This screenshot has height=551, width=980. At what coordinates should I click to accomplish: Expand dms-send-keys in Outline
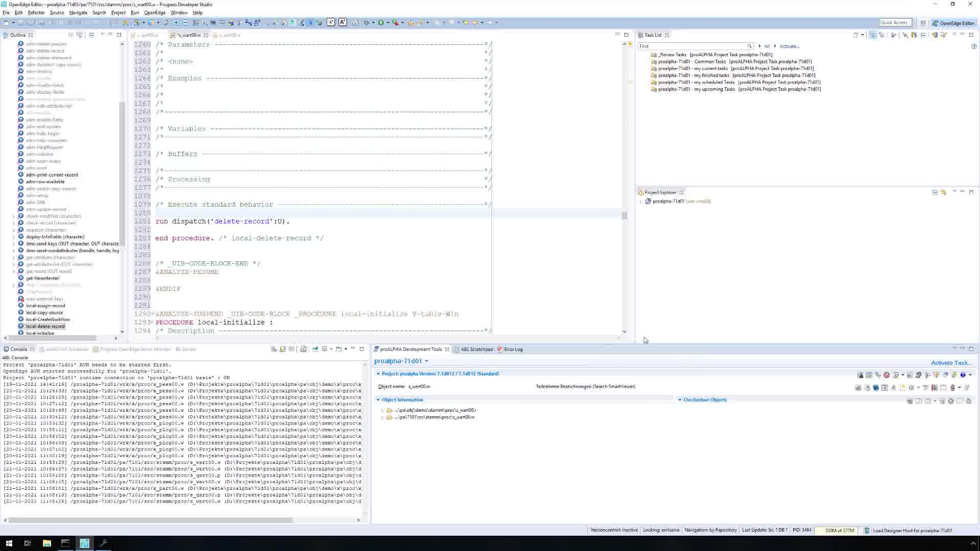point(14,244)
